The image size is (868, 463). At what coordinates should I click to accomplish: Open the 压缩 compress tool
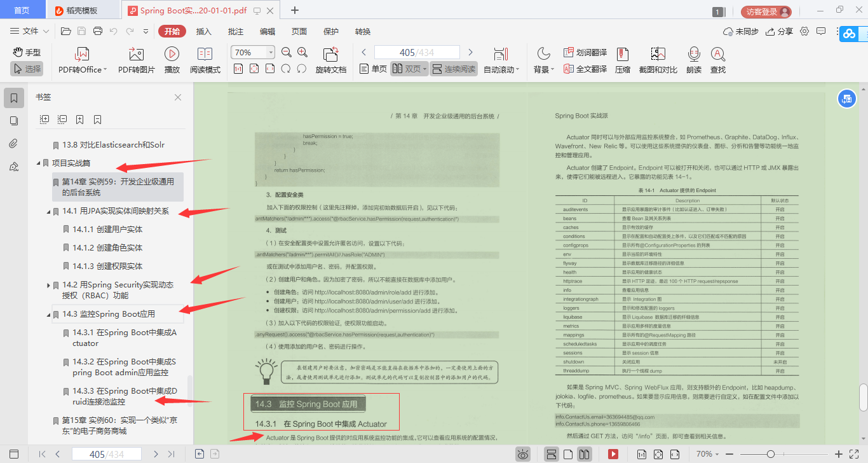click(623, 61)
